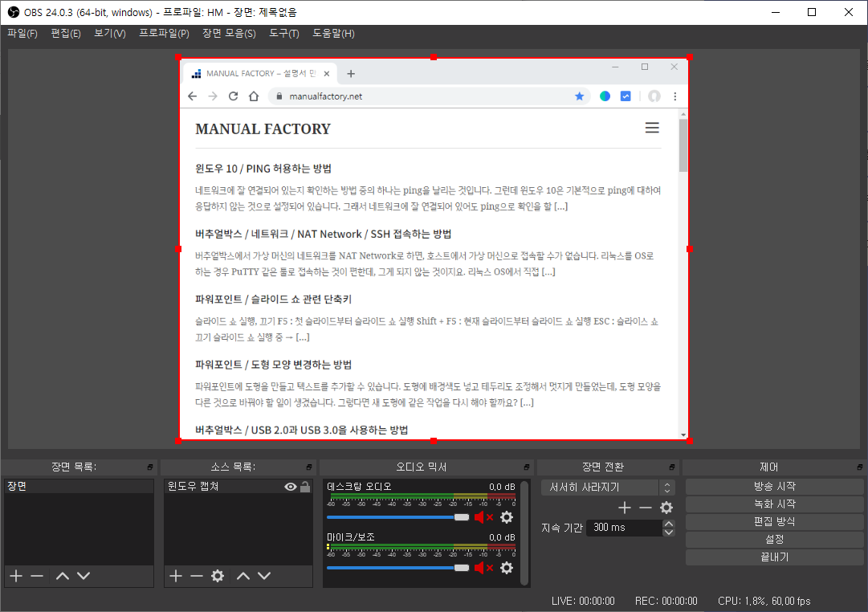Move the source down in the sources list

(x=264, y=576)
